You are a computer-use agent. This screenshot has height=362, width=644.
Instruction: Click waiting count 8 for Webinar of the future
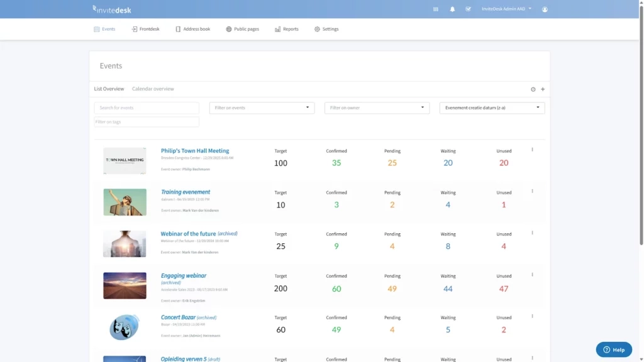pyautogui.click(x=448, y=246)
